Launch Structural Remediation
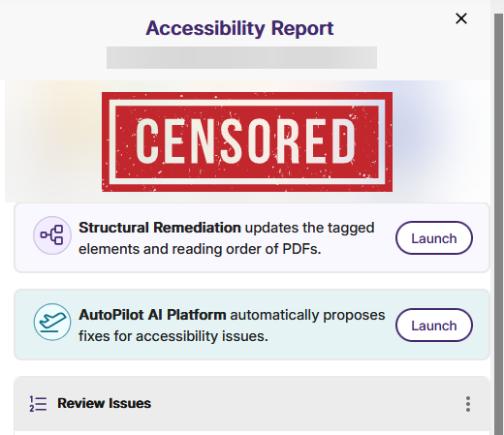 pos(434,238)
